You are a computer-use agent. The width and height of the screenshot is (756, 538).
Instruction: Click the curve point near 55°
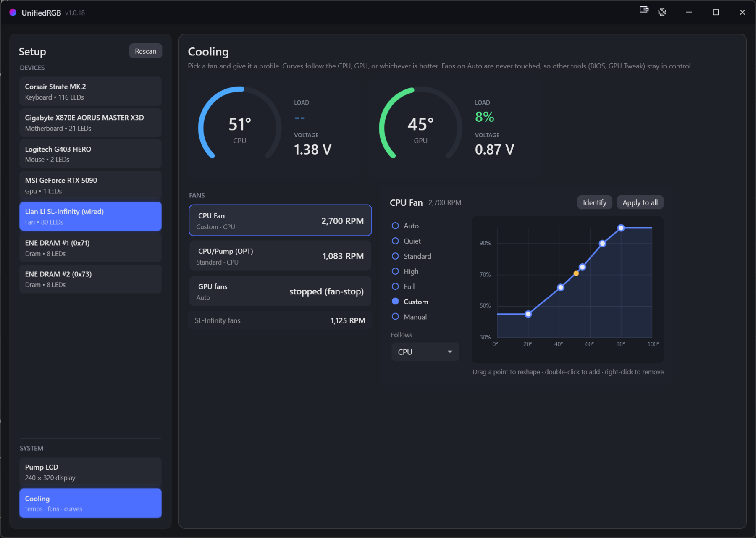[x=582, y=267]
